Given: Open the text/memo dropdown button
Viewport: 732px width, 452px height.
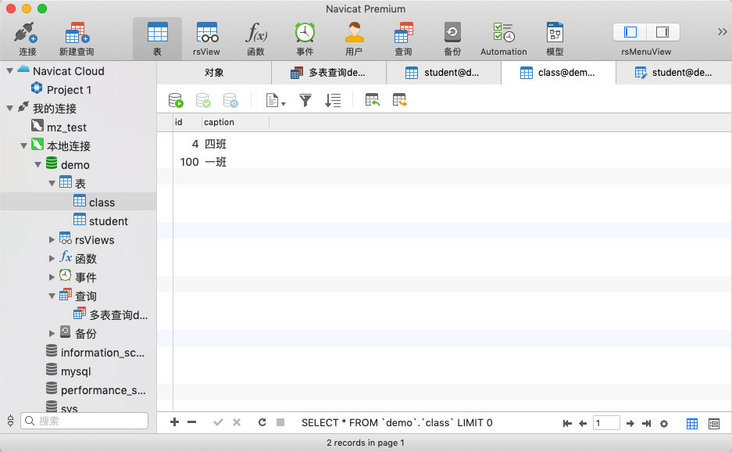Looking at the screenshot, I should [275, 100].
